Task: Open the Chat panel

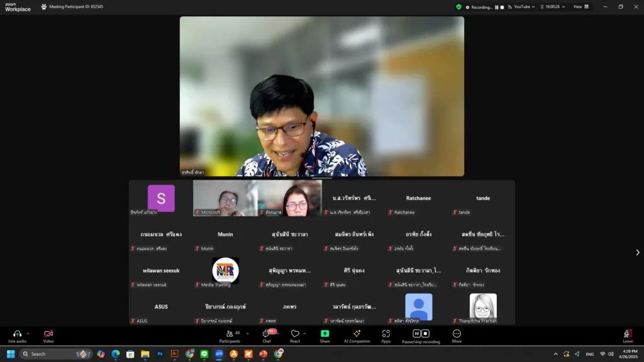Action: click(x=267, y=334)
